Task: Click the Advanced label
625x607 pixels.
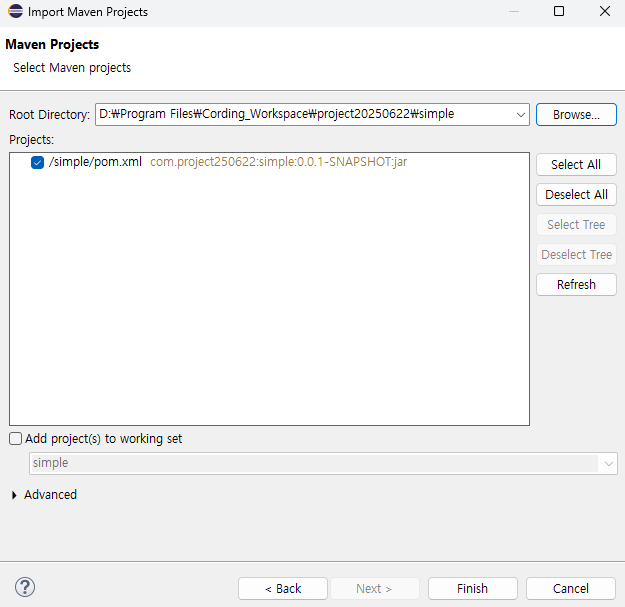Action: coord(50,495)
